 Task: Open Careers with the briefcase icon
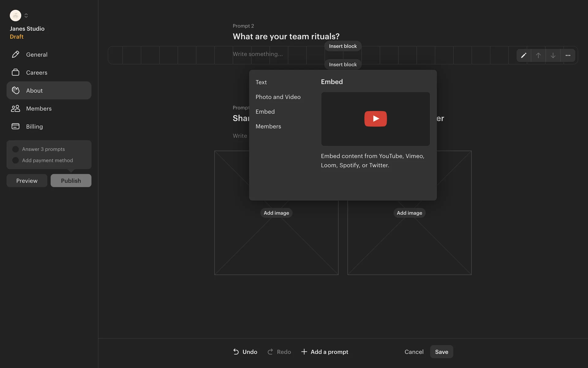point(15,72)
